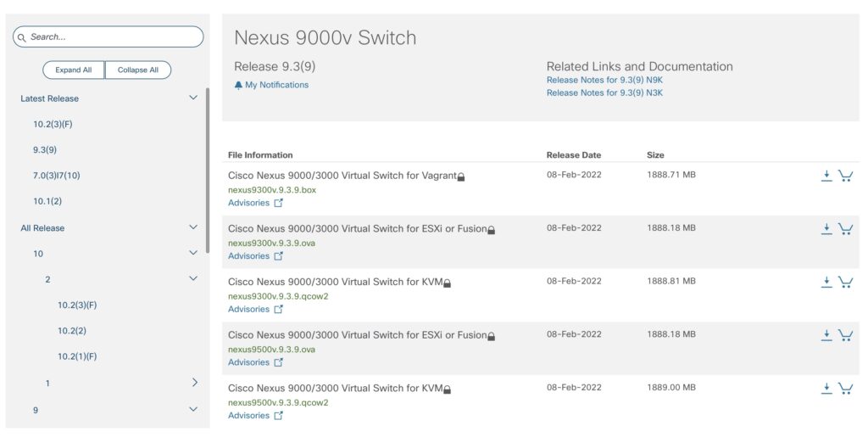The image size is (868, 437).
Task: Select 10.2(1)(F) in All Release tree
Action: pyautogui.click(x=77, y=356)
